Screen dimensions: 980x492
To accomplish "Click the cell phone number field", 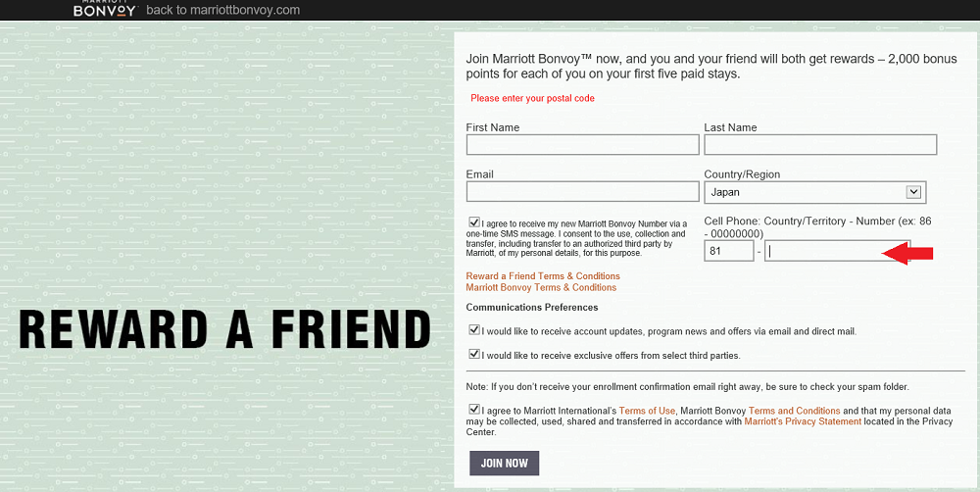I will coord(838,251).
